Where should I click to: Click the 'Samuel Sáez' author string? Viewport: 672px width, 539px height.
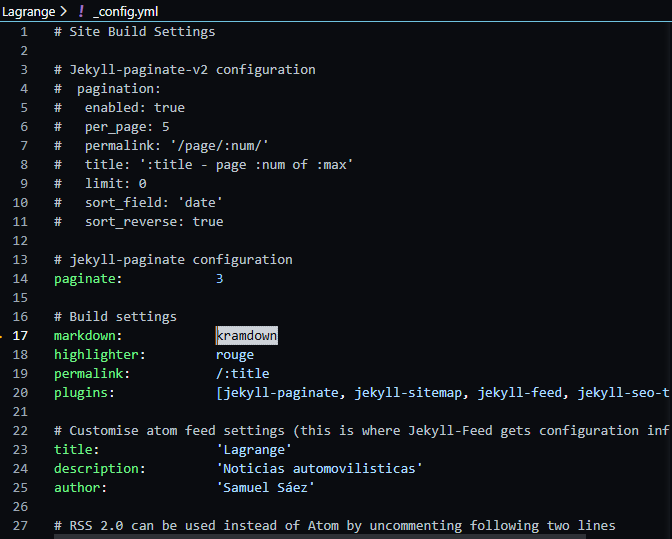[265, 488]
